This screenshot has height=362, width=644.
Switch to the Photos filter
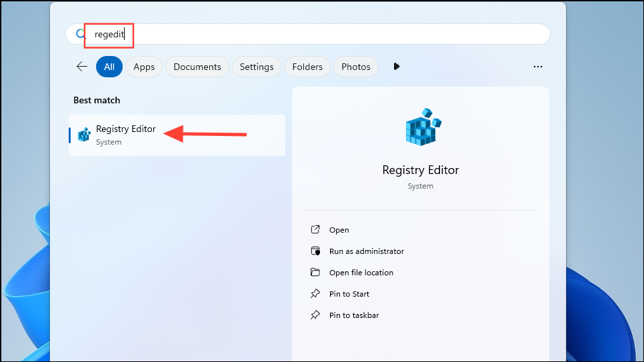356,67
